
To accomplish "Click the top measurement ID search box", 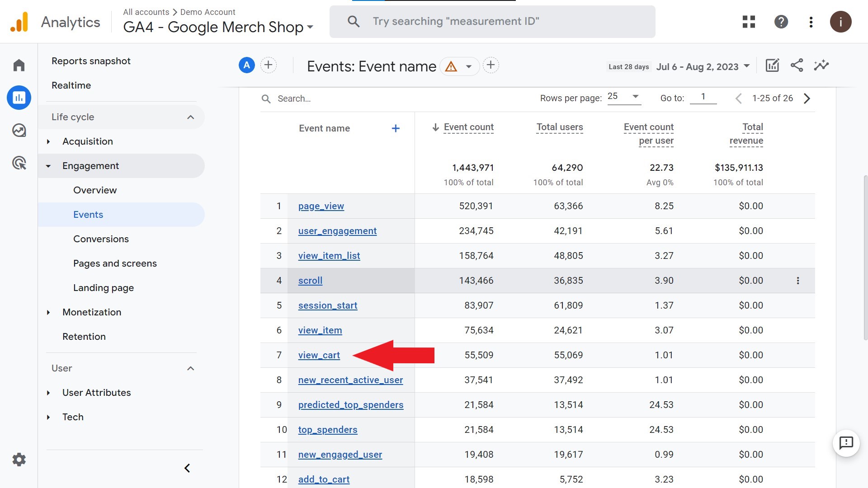I will pyautogui.click(x=492, y=21).
